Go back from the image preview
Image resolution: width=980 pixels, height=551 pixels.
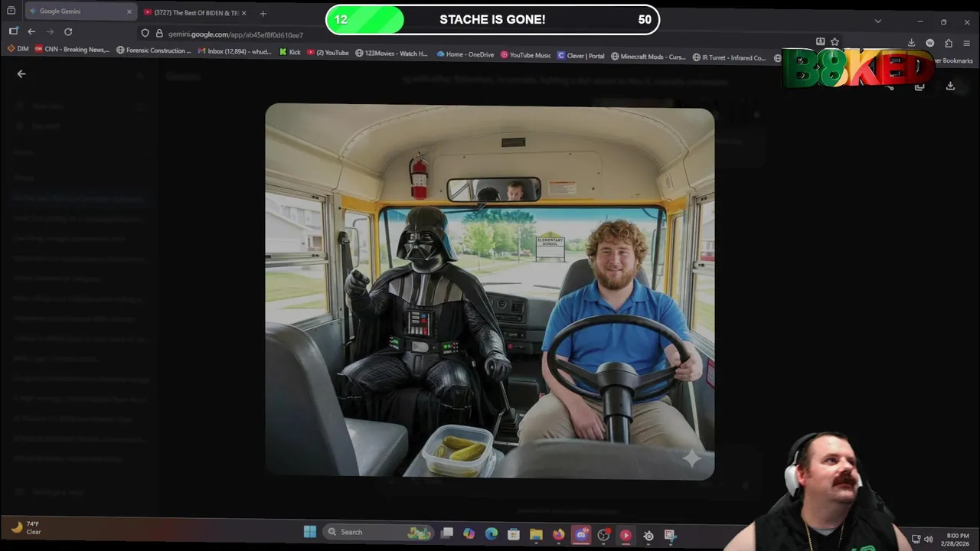point(21,74)
